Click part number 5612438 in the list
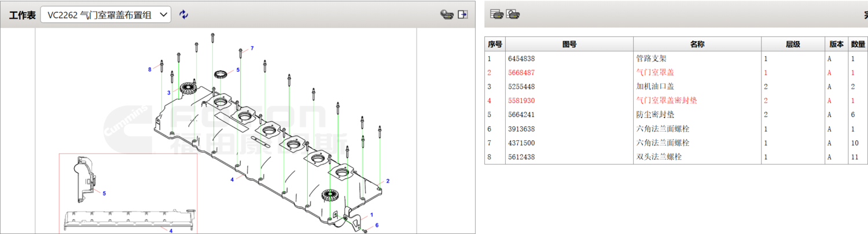The image size is (868, 234). point(521,156)
